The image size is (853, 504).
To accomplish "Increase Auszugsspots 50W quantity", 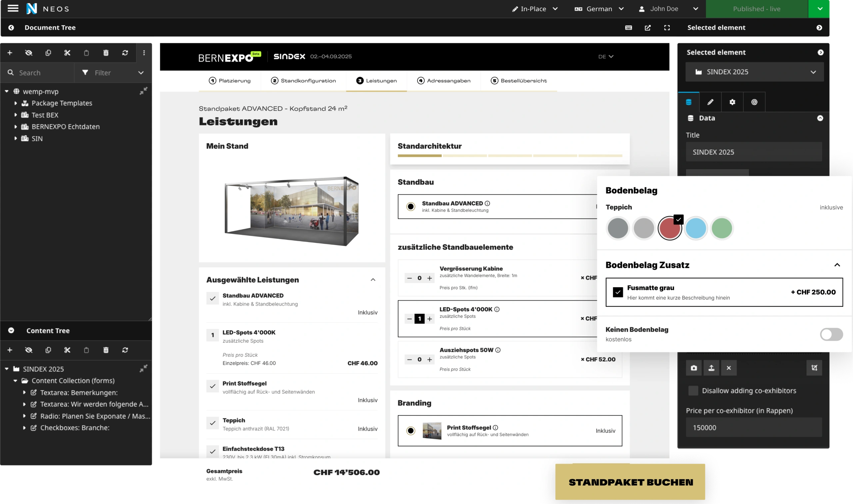I will [x=430, y=359].
